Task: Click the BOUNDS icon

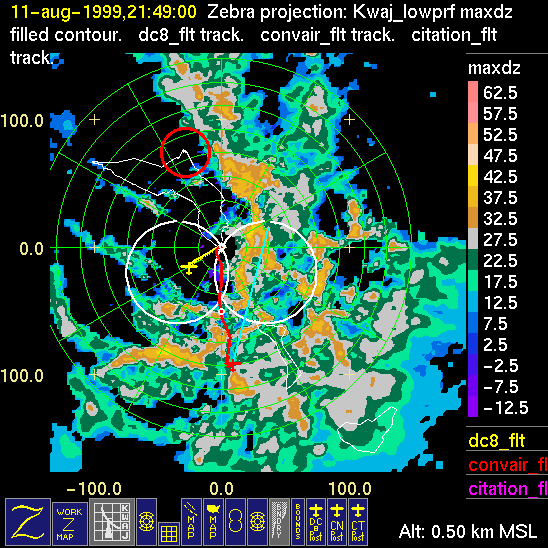Action: 298,521
